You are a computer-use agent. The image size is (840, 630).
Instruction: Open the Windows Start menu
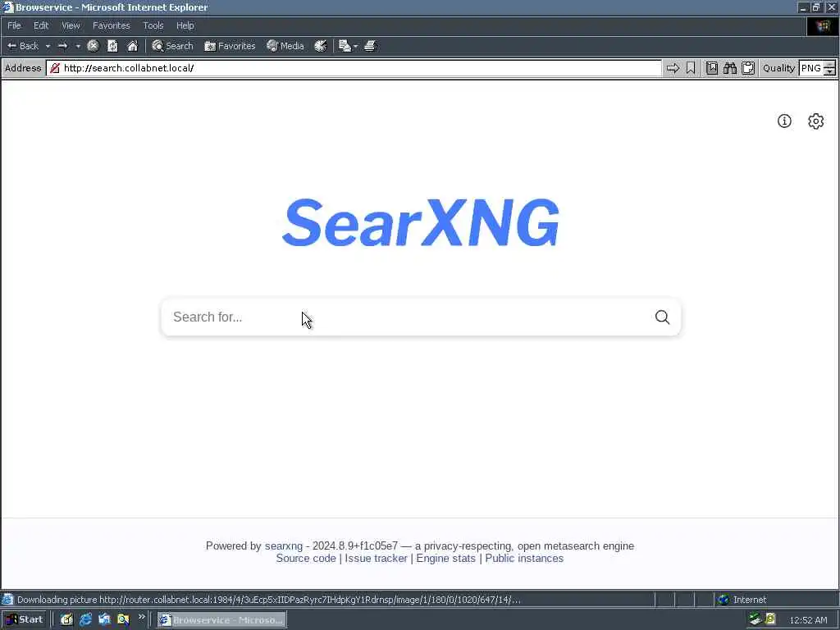pos(24,620)
